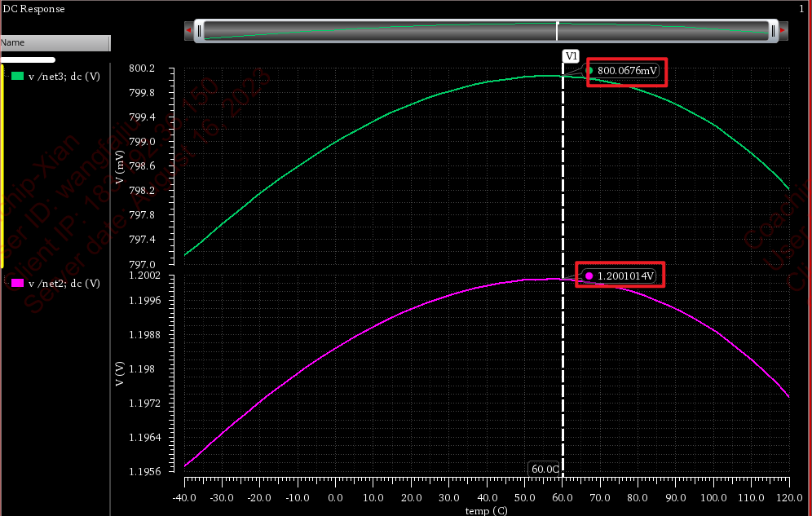Click the white marker line in overview bar
This screenshot has width=812, height=516.
pyautogui.click(x=557, y=31)
